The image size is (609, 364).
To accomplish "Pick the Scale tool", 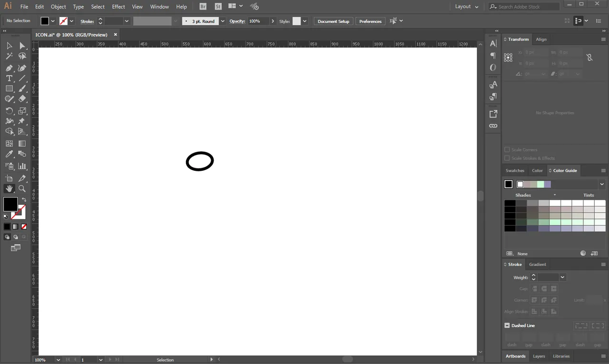I will coord(22,111).
